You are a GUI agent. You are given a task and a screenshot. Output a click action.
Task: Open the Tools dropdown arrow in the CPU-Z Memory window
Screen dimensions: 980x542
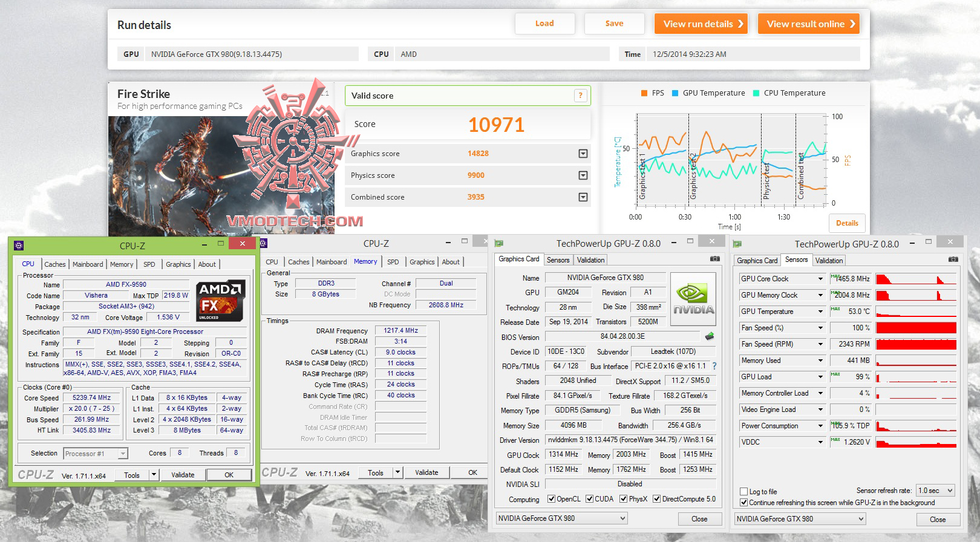point(398,472)
